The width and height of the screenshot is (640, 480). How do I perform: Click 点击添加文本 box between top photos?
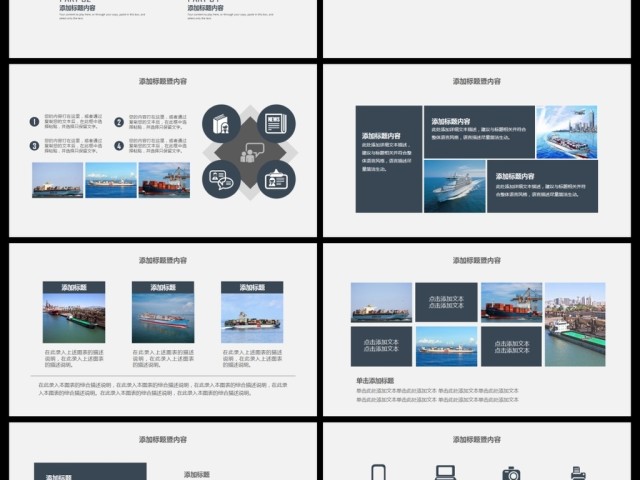(446, 302)
